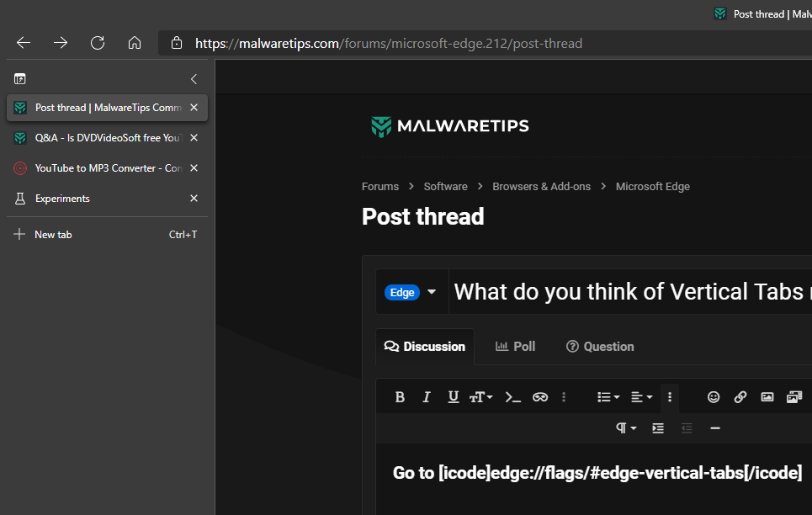Close the Experiments tab
Image resolution: width=812 pixels, height=515 pixels.
coord(194,199)
